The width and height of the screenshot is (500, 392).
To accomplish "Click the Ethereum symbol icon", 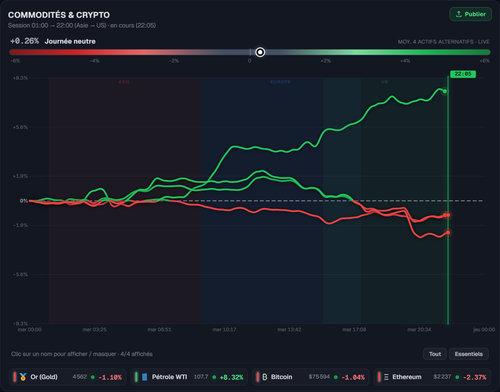I will point(386,377).
